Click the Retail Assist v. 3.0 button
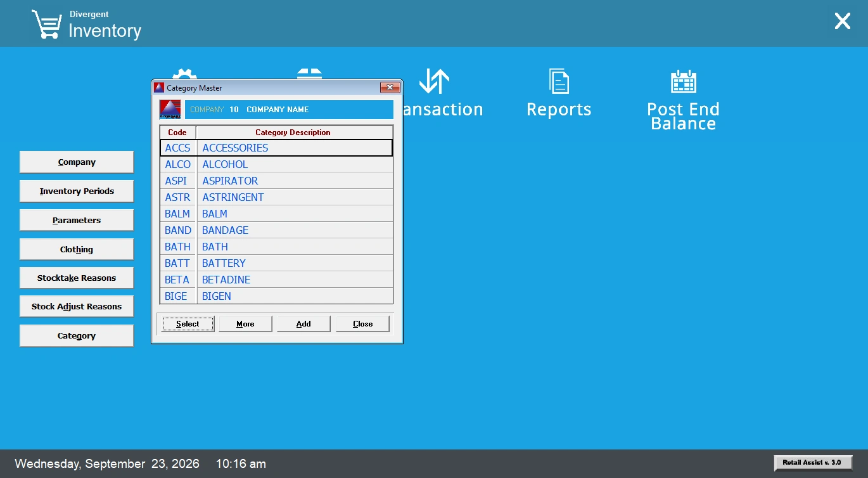The height and width of the screenshot is (478, 868). coord(813,463)
